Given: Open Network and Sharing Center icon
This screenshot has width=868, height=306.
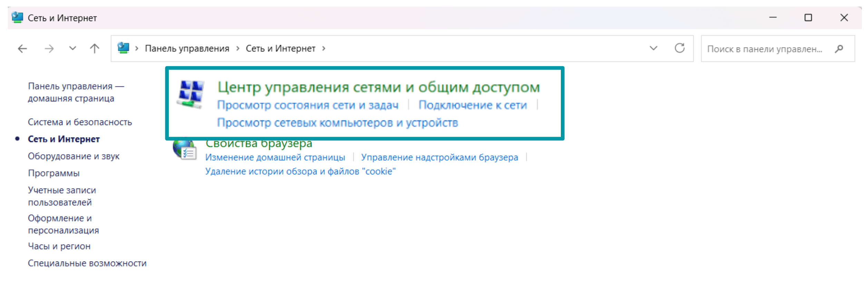Looking at the screenshot, I should coord(191,94).
